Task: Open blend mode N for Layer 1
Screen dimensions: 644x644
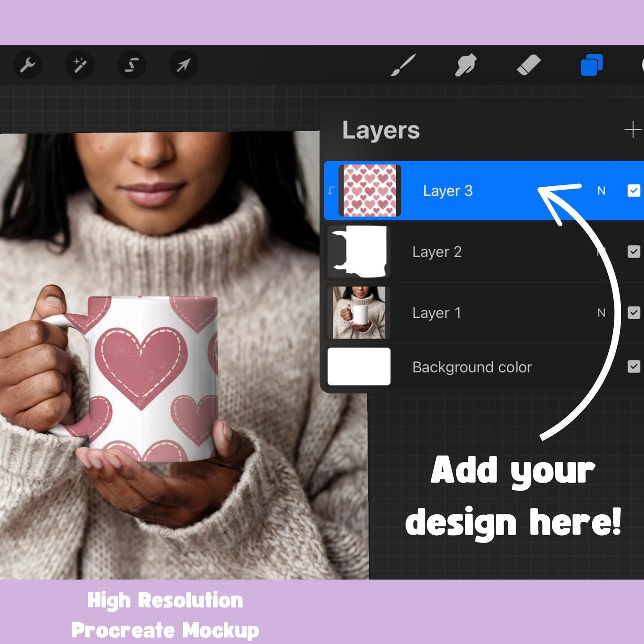Action: [x=601, y=313]
